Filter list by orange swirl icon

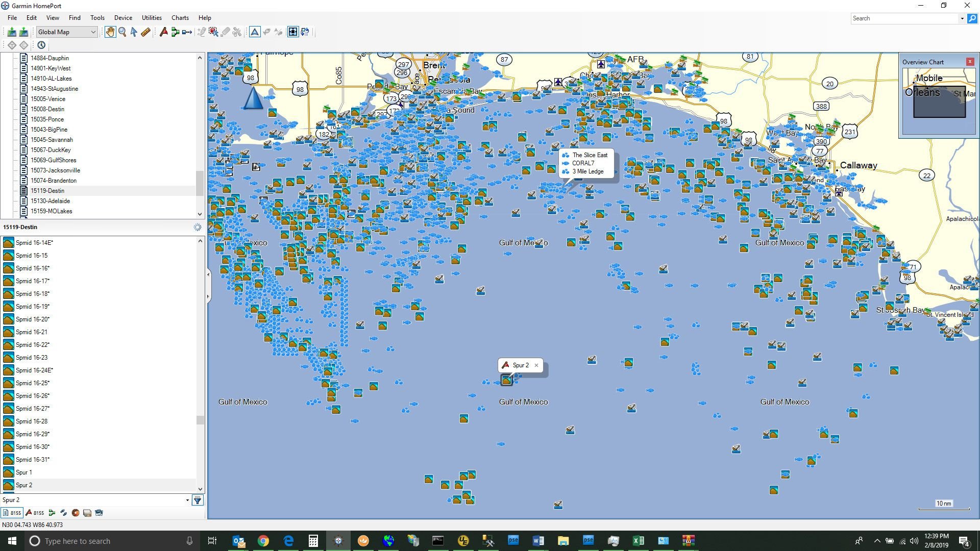coord(75,513)
